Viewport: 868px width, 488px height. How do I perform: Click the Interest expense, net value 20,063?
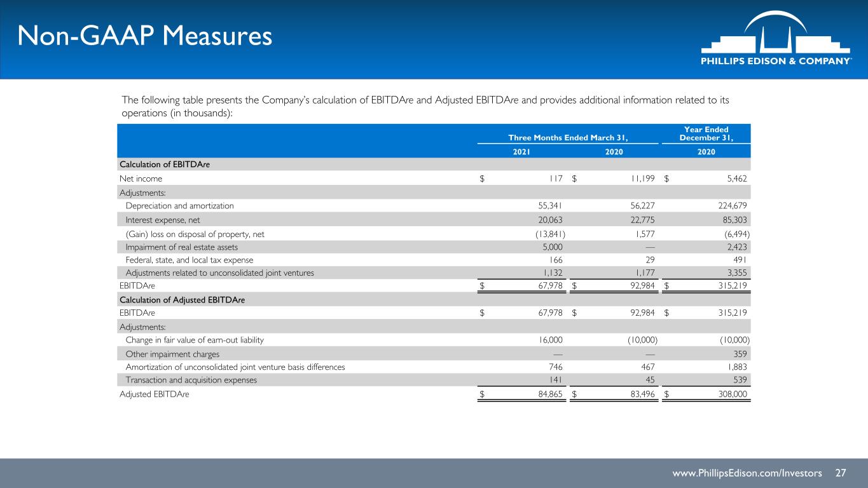coord(548,220)
